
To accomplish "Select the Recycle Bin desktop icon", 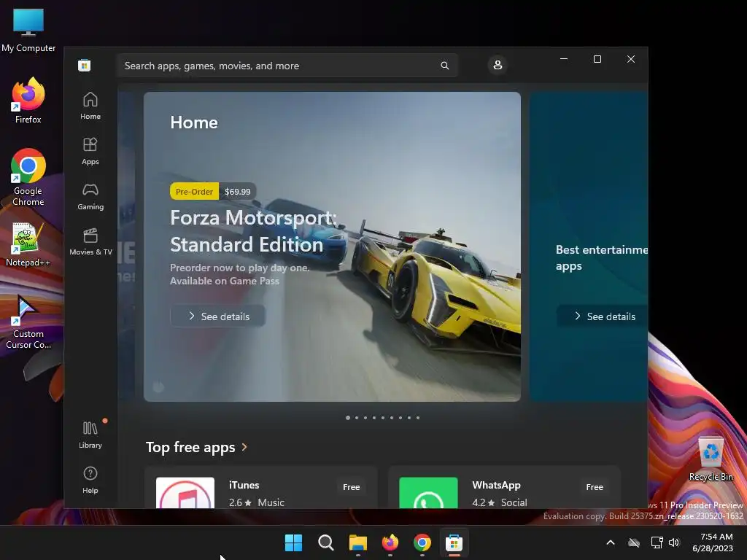I will pos(711,459).
